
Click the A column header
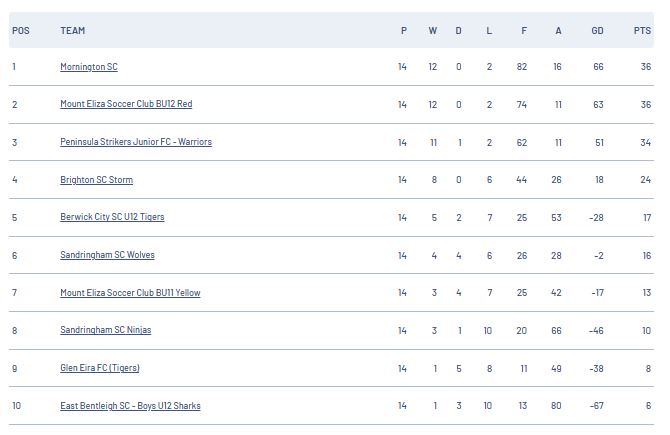558,31
